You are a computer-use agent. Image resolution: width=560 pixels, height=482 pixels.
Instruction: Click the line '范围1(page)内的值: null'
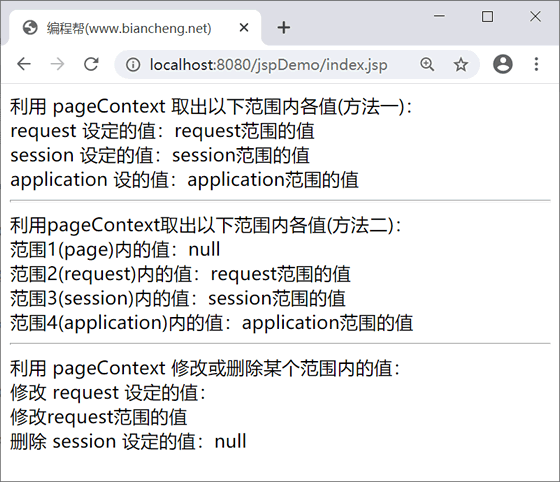115,249
